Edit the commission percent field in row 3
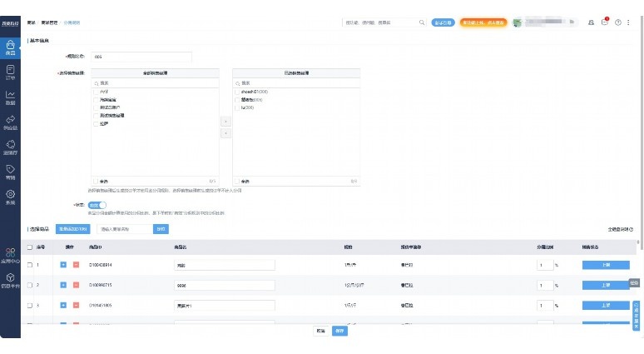 coord(545,306)
